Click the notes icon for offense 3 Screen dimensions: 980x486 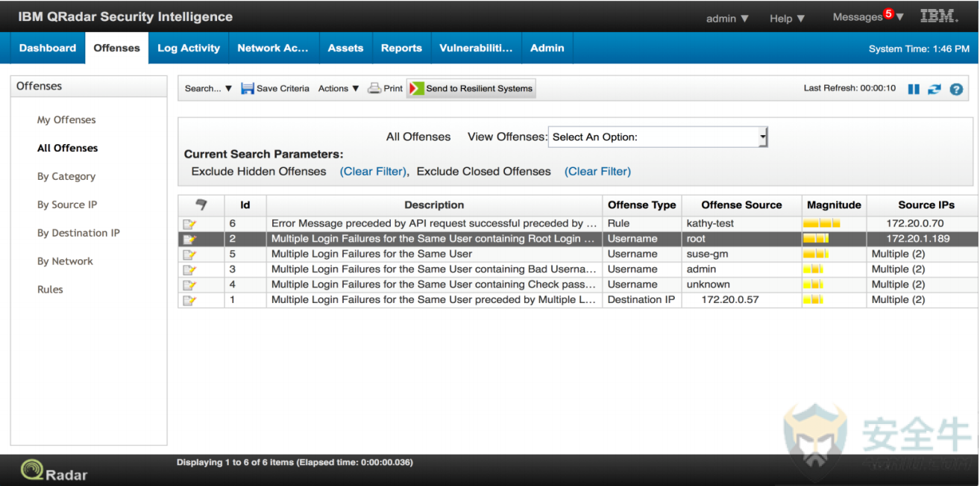pos(189,270)
